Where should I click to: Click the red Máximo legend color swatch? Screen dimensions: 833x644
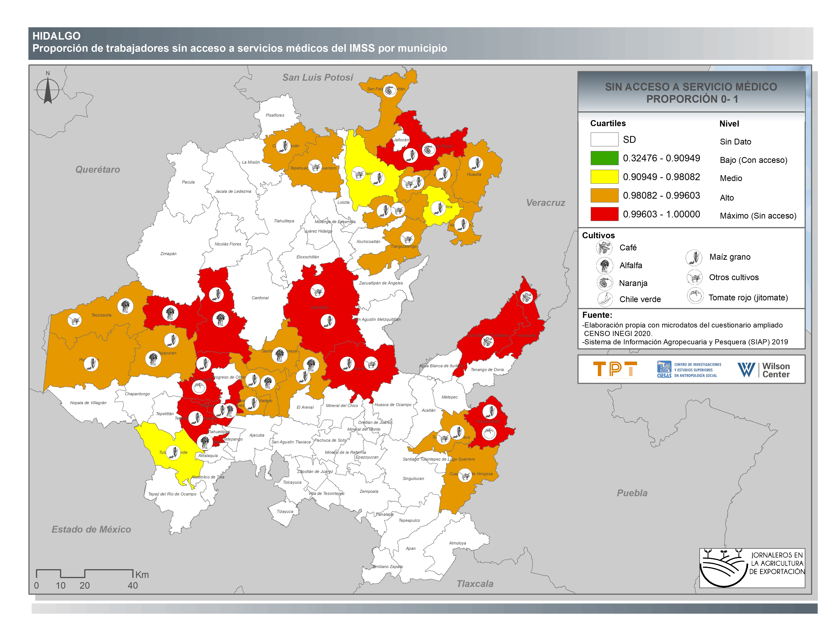pos(604,214)
